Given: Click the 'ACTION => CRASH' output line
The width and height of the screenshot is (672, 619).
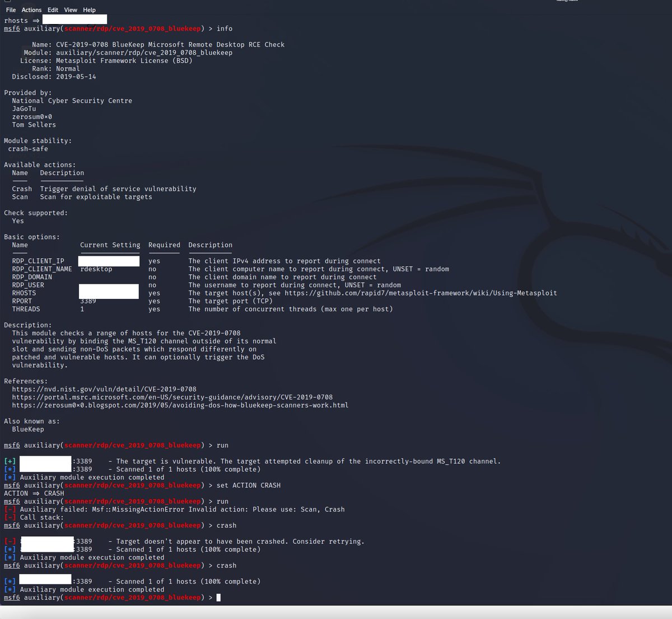Looking at the screenshot, I should click(34, 494).
